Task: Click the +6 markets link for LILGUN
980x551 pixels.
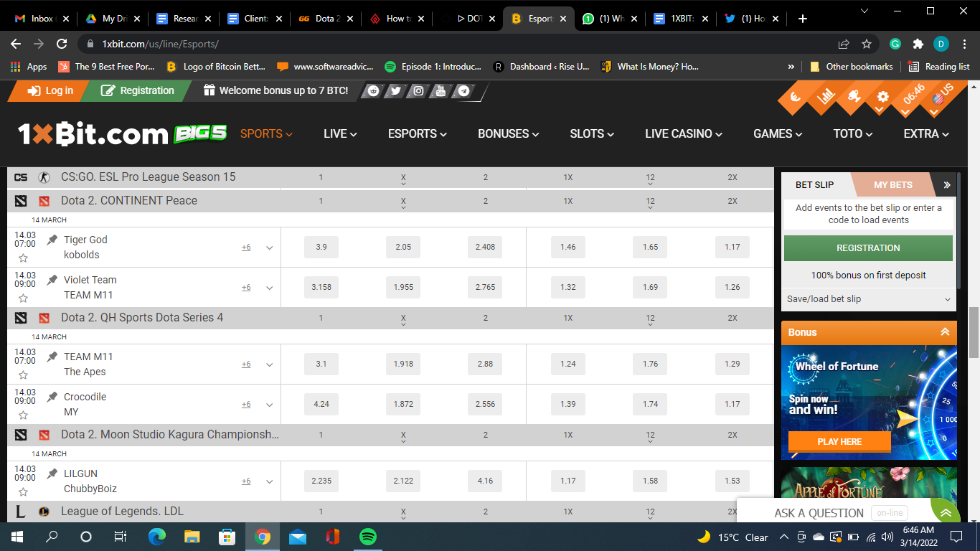Action: click(246, 481)
